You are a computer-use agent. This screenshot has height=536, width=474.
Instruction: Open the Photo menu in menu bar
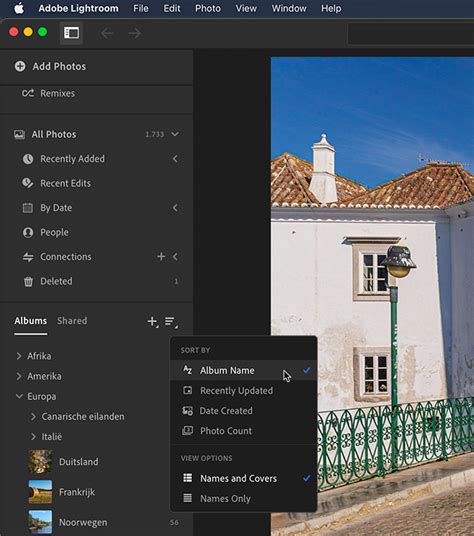[x=208, y=8]
